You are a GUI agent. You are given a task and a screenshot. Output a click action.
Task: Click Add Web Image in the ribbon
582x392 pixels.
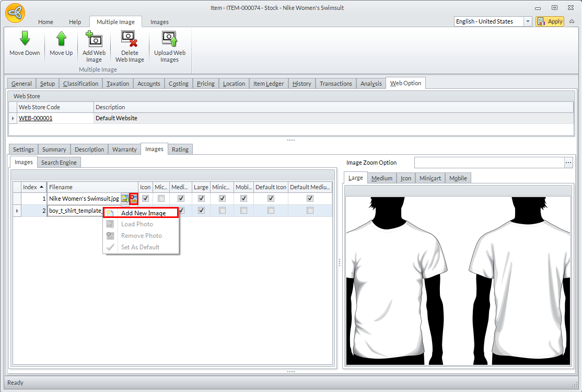94,39
